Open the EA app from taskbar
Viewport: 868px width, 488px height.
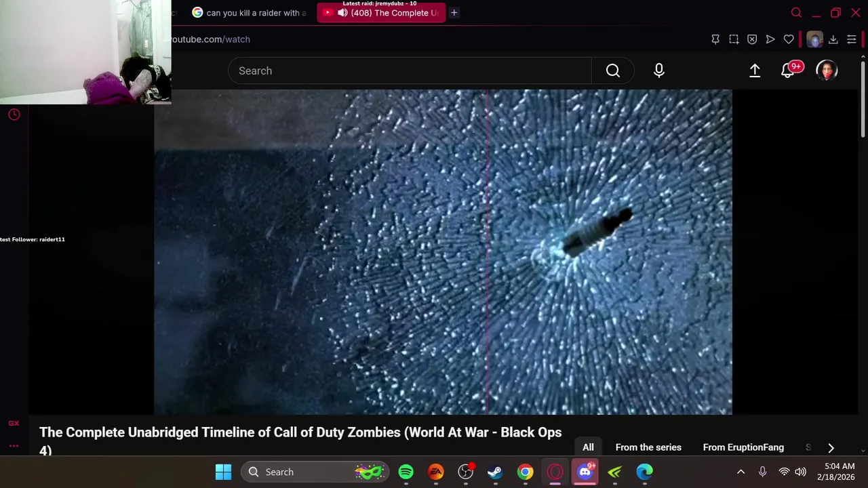click(435, 472)
